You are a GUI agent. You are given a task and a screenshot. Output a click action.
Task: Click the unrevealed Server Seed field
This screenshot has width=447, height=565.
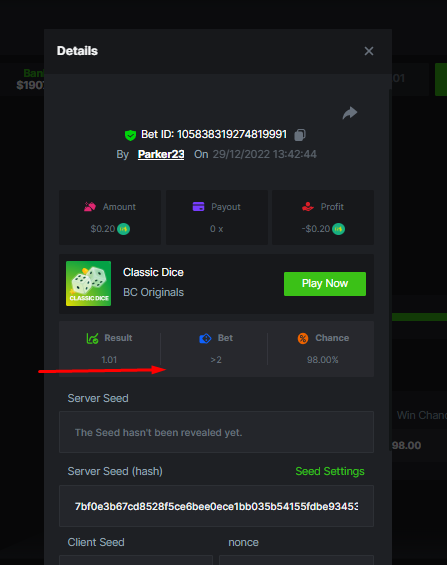pyautogui.click(x=216, y=432)
